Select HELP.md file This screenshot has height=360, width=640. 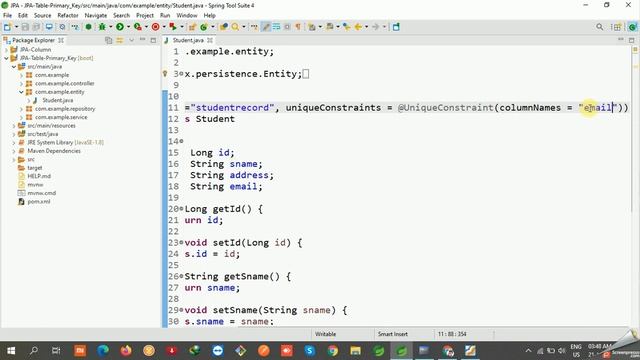39,176
